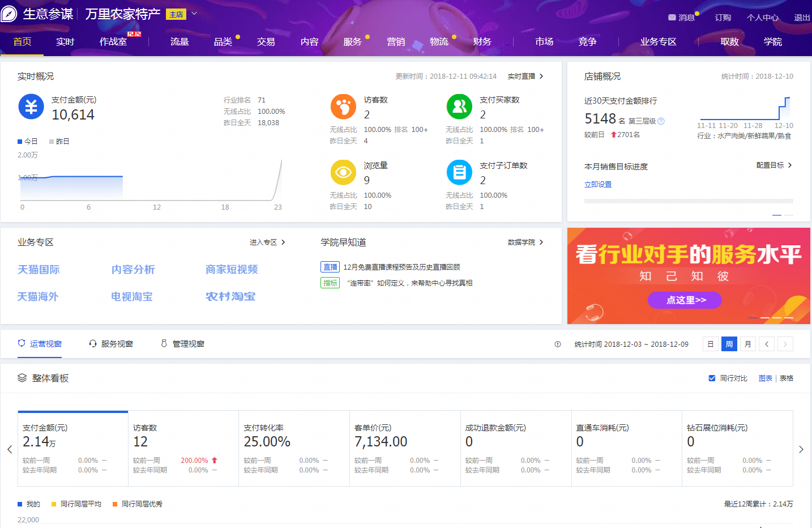Switch view to 图表
Image resolution: width=812 pixels, height=528 pixels.
point(766,378)
